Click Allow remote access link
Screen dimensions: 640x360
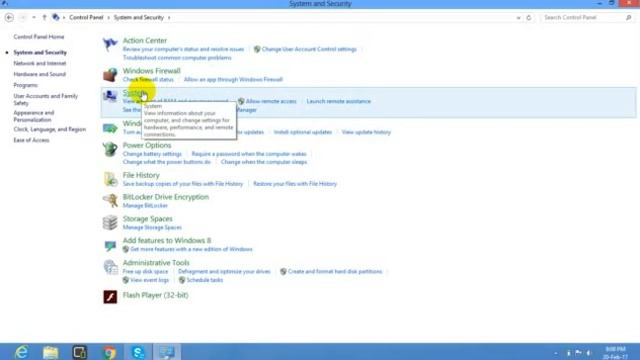coord(271,101)
